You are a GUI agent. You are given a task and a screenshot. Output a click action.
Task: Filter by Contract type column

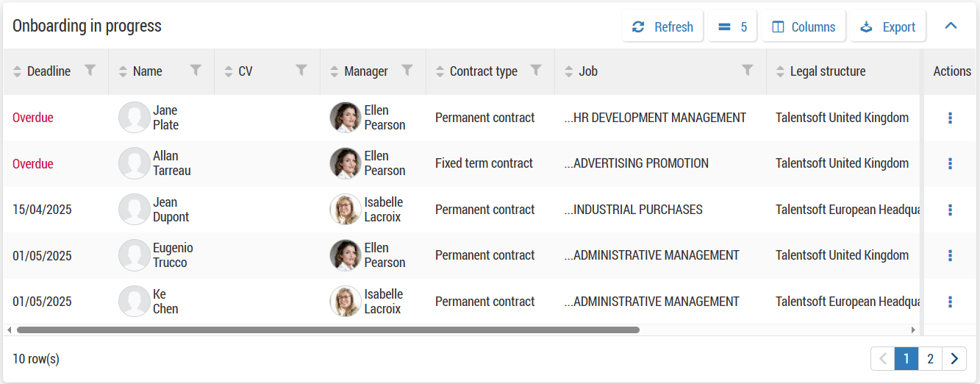[536, 71]
